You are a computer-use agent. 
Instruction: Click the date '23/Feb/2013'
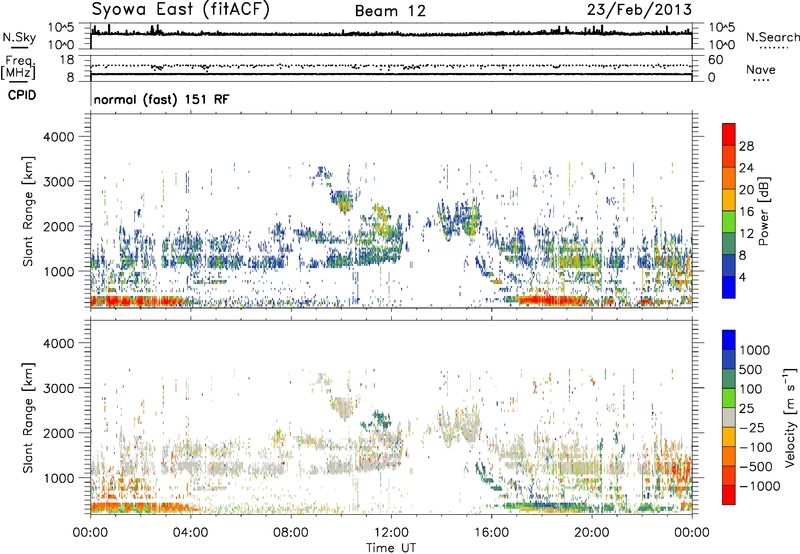pos(639,10)
